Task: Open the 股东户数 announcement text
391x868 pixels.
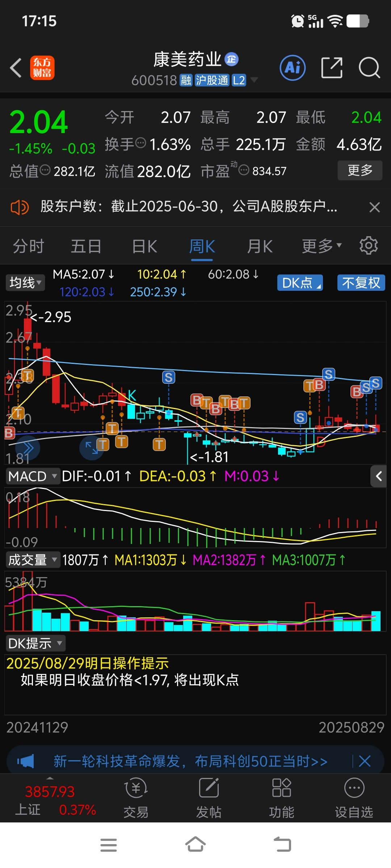Action: [x=189, y=207]
